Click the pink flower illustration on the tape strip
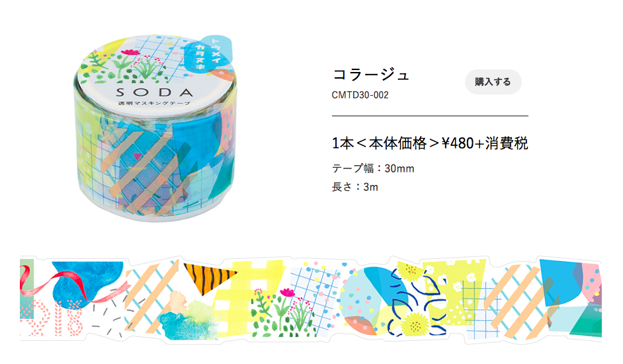 [x=287, y=293]
